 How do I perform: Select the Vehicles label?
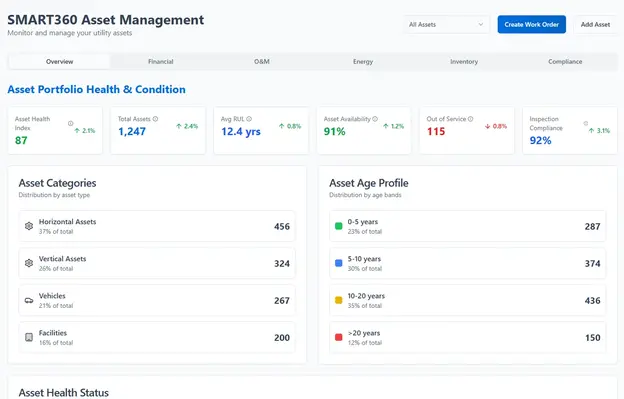52,296
